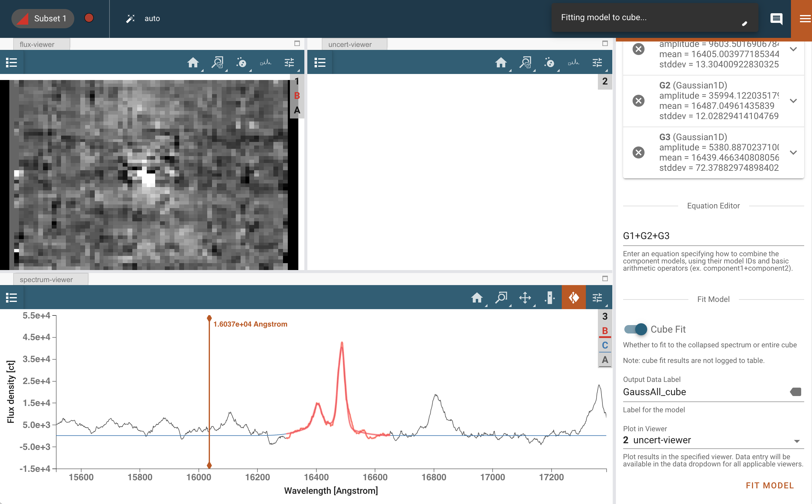
Task: Open data menu list icon in spectrum-viewer
Action: point(11,297)
